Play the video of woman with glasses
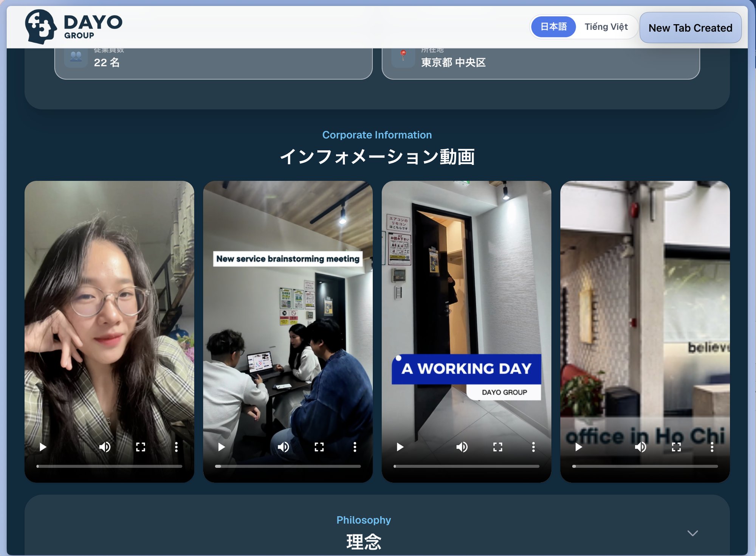Viewport: 756px width, 556px height. (x=43, y=447)
